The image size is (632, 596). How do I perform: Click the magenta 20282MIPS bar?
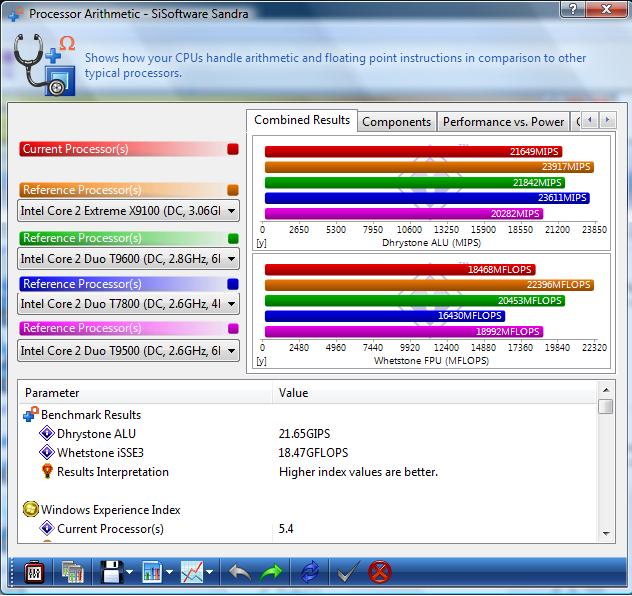[404, 214]
